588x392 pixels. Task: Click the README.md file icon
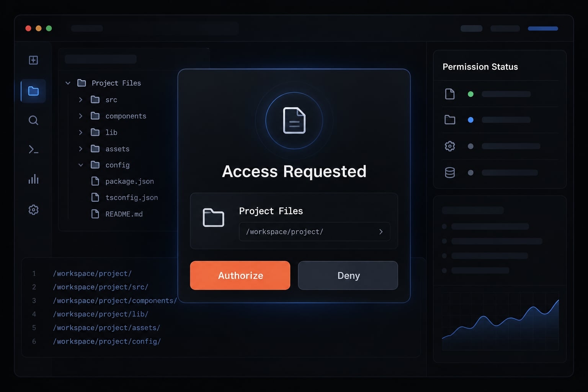(95, 214)
